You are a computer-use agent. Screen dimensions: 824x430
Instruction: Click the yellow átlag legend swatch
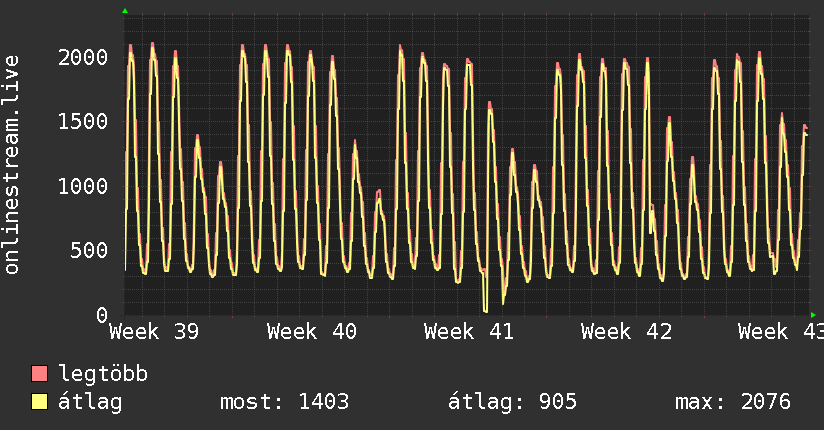[x=39, y=402]
